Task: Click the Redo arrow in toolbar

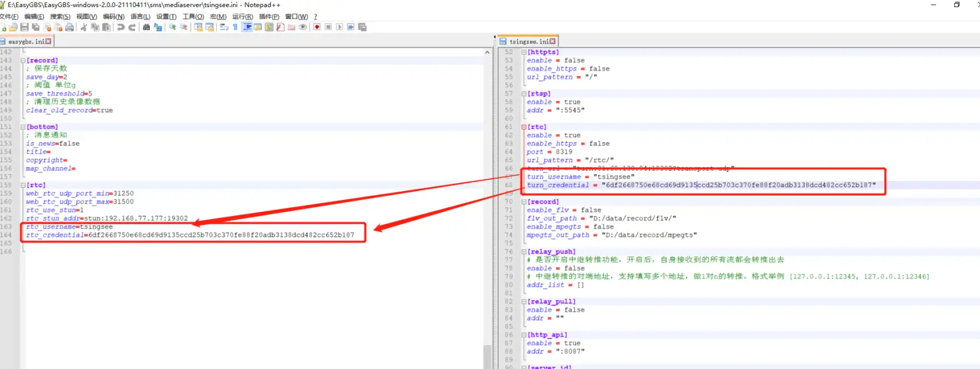Action: click(132, 27)
